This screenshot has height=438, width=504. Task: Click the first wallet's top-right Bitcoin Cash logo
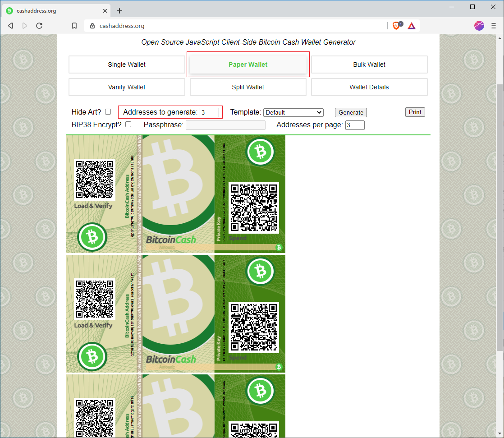(261, 152)
